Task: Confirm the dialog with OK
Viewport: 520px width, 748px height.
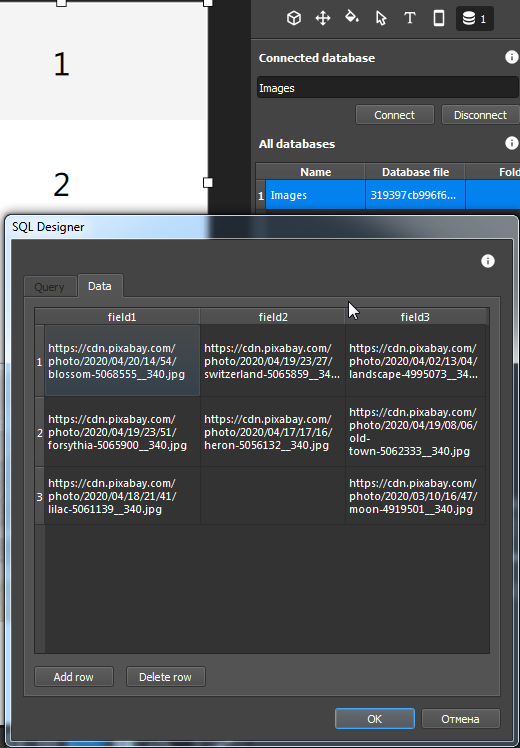Action: click(374, 718)
